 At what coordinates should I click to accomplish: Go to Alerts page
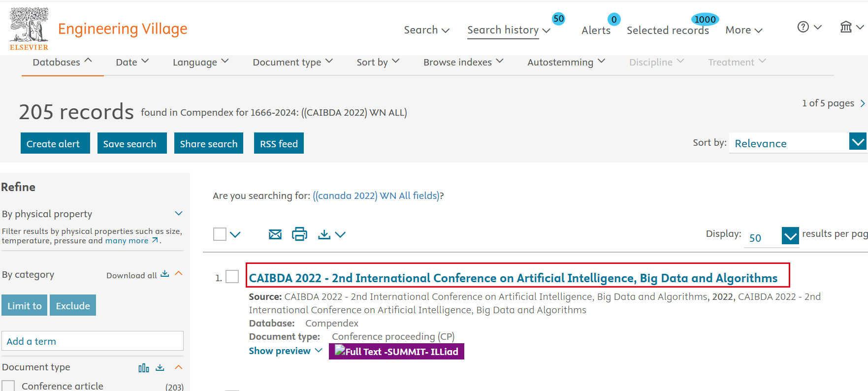coord(596,31)
